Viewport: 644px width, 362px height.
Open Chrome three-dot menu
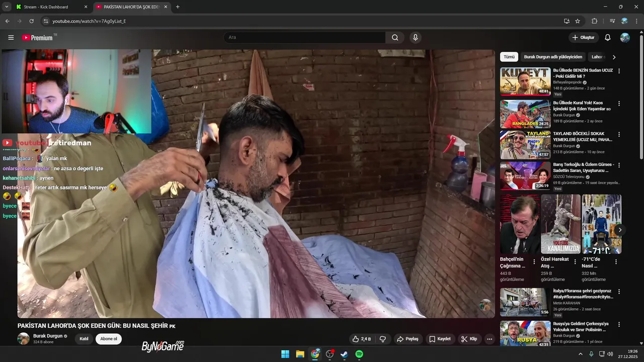(x=637, y=21)
